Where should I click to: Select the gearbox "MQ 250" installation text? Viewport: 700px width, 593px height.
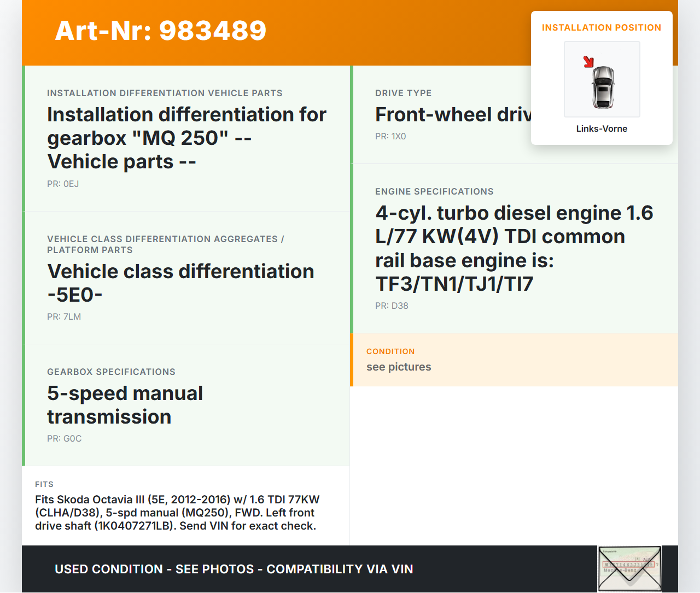click(186, 138)
